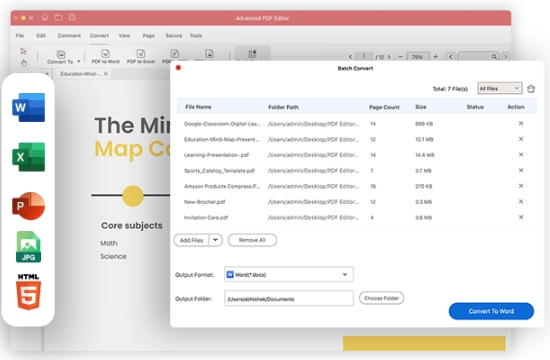This screenshot has height=360, width=550.
Task: Select the Invitation Card.pdf file name
Action: tap(206, 218)
